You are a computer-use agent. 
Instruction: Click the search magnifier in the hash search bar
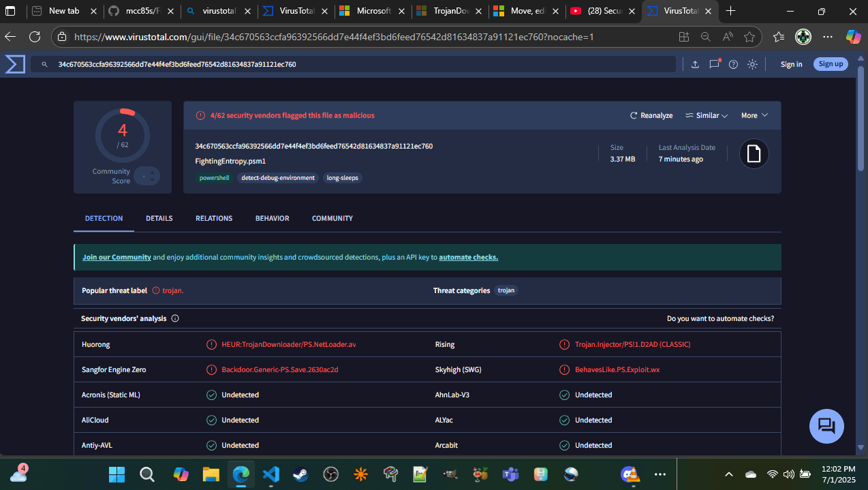[44, 64]
